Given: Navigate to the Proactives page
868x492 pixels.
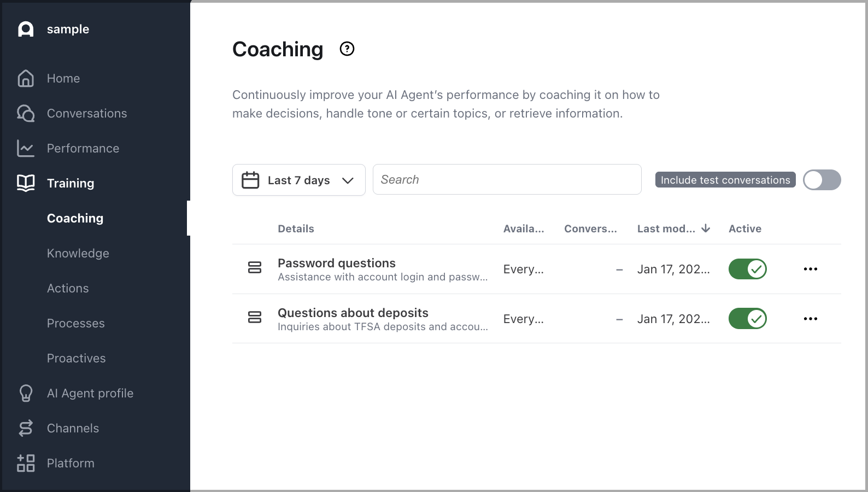Looking at the screenshot, I should coord(76,358).
